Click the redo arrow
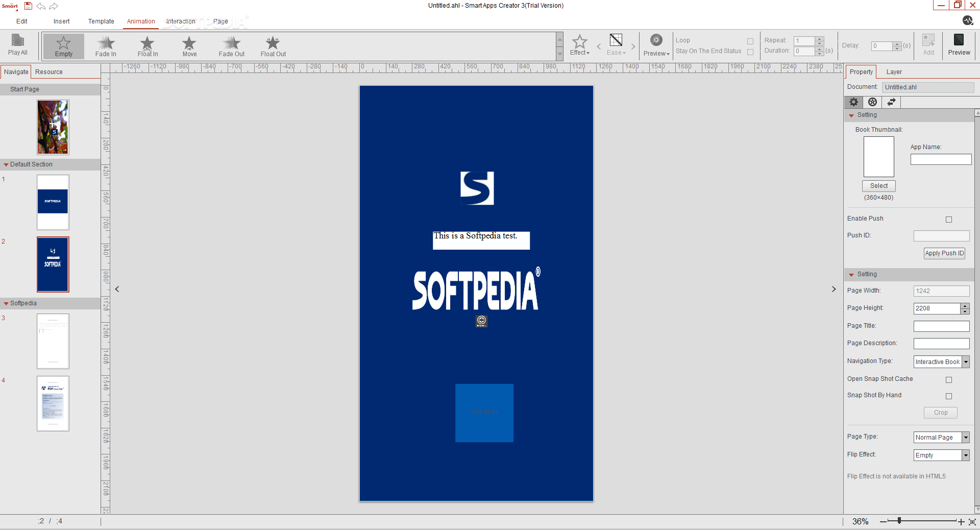This screenshot has height=531, width=980. [54, 6]
